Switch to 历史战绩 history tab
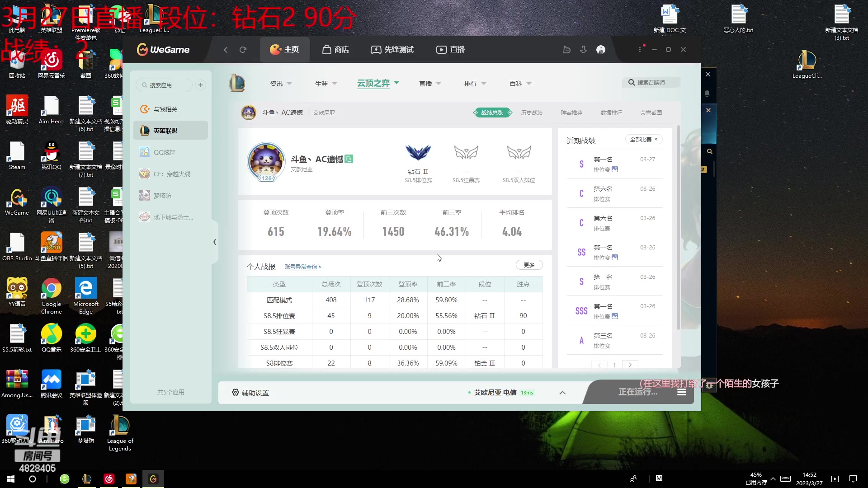 [531, 113]
